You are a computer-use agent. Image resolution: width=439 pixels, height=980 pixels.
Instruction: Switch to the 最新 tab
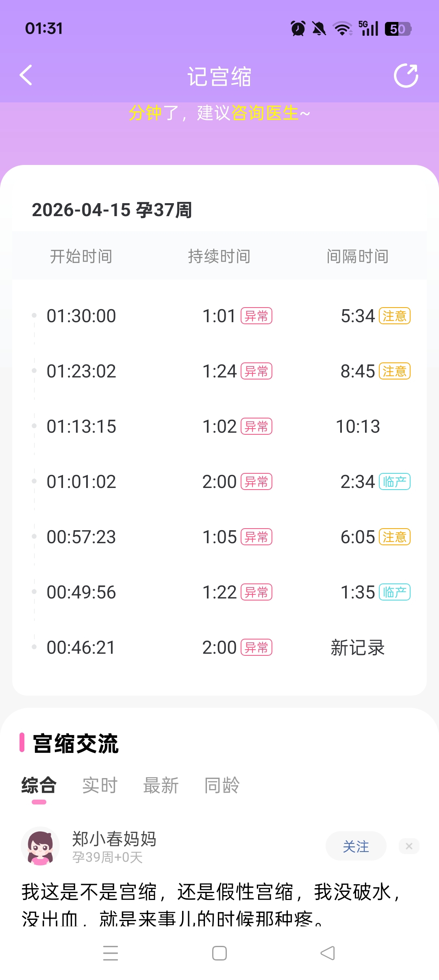pos(161,785)
